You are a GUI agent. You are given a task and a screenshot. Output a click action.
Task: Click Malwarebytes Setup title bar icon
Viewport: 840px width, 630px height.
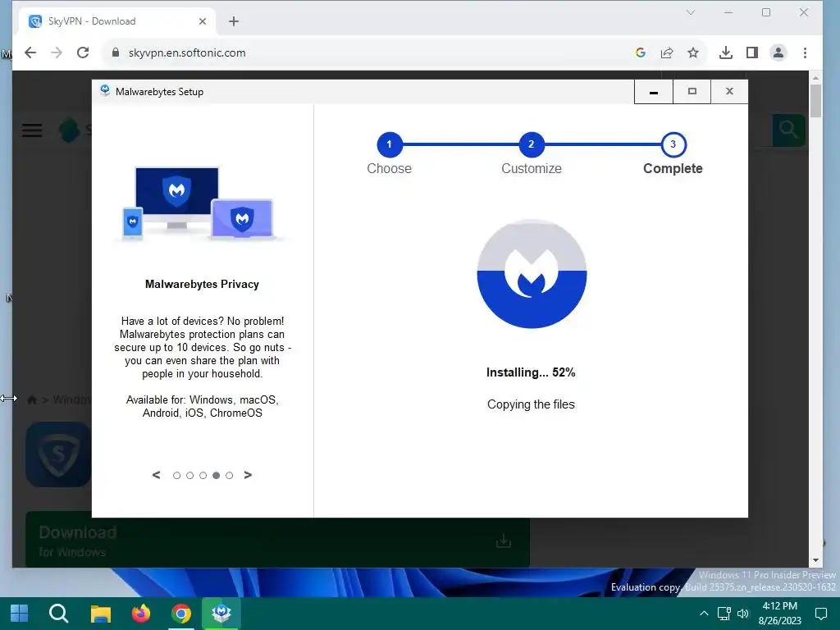coord(105,90)
